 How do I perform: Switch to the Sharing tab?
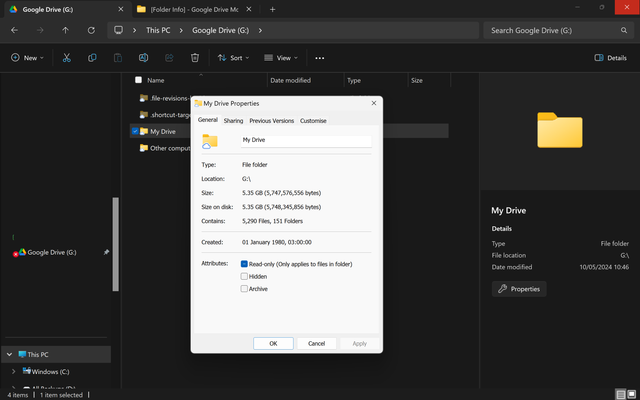point(233,121)
